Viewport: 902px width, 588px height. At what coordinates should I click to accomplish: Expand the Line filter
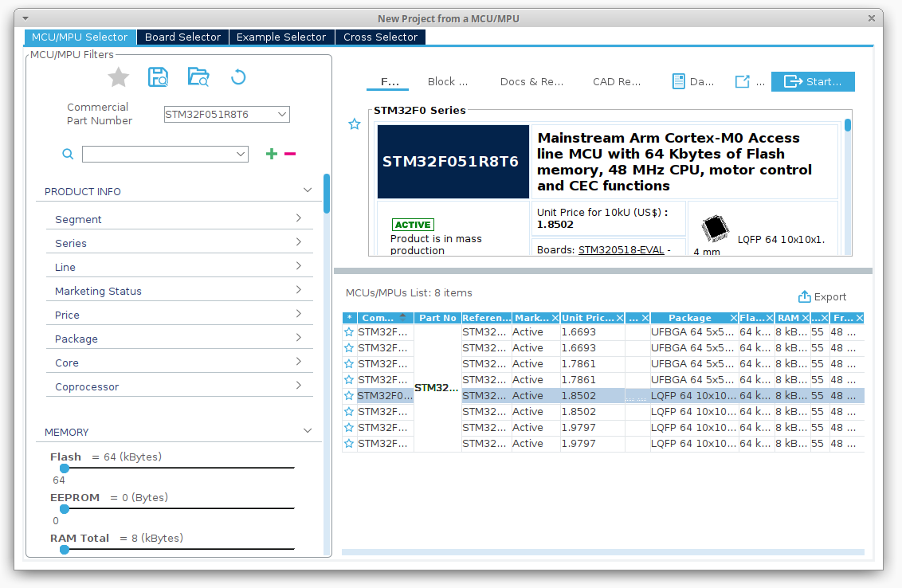(x=299, y=266)
